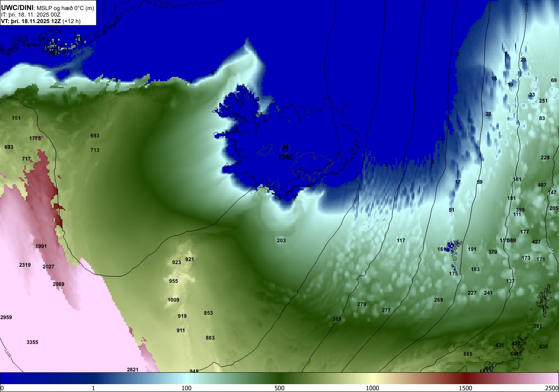Click the value '883' on the map
Image resolution: width=559 pixels, height=392 pixels.
(x=210, y=338)
